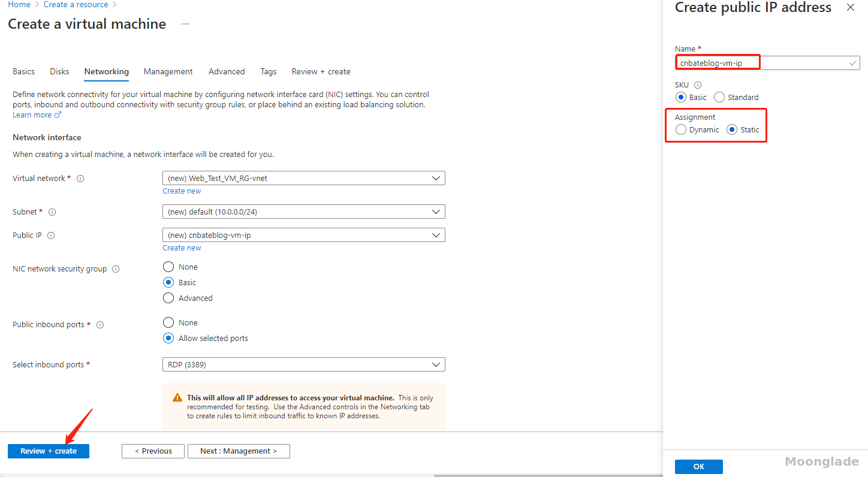Open the Subnet dropdown
Image resolution: width=868 pixels, height=477 pixels.
[304, 212]
